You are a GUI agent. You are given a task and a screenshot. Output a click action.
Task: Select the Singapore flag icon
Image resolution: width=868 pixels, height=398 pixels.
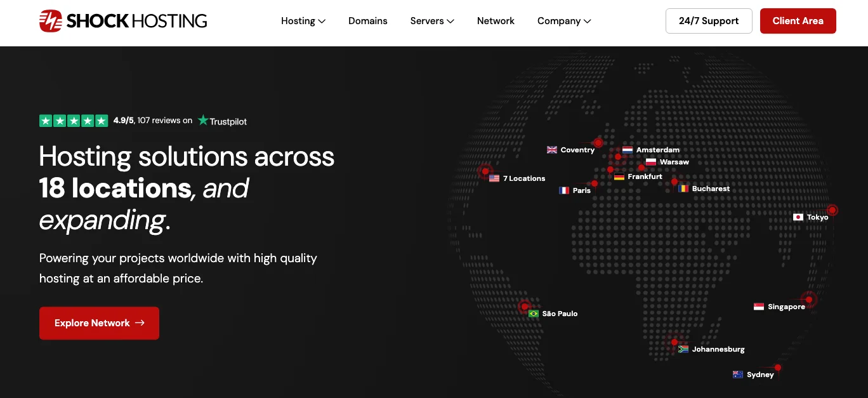[759, 307]
